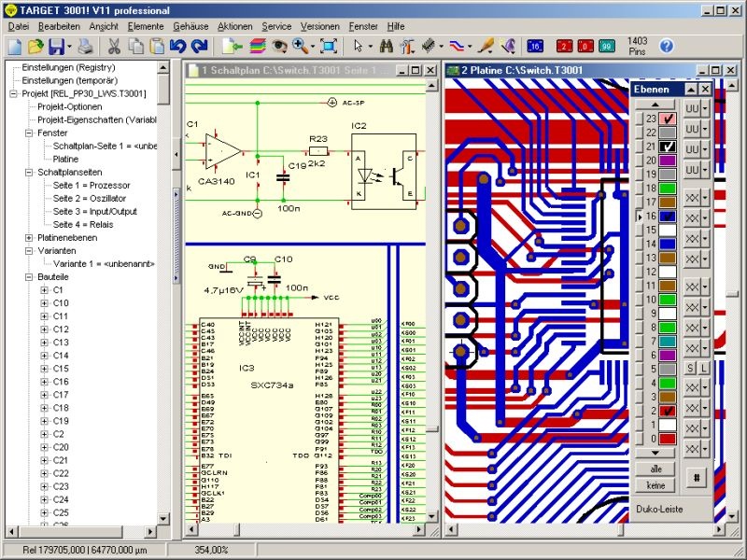Click the blue help question mark icon
The image size is (747, 560).
click(x=666, y=46)
